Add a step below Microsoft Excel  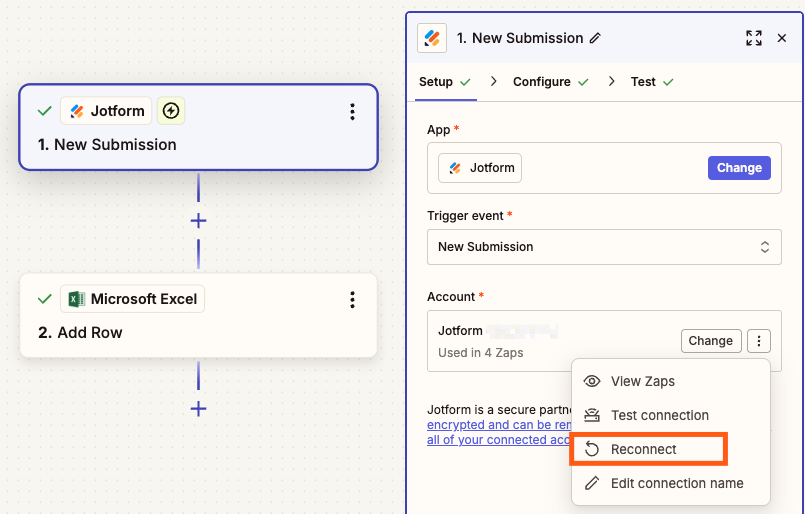coord(198,409)
